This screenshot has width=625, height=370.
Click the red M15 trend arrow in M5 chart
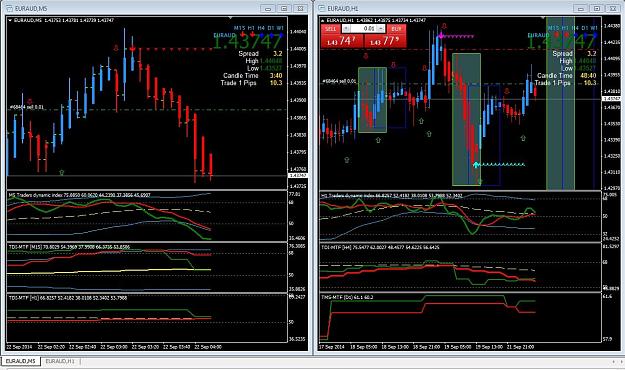coord(242,35)
